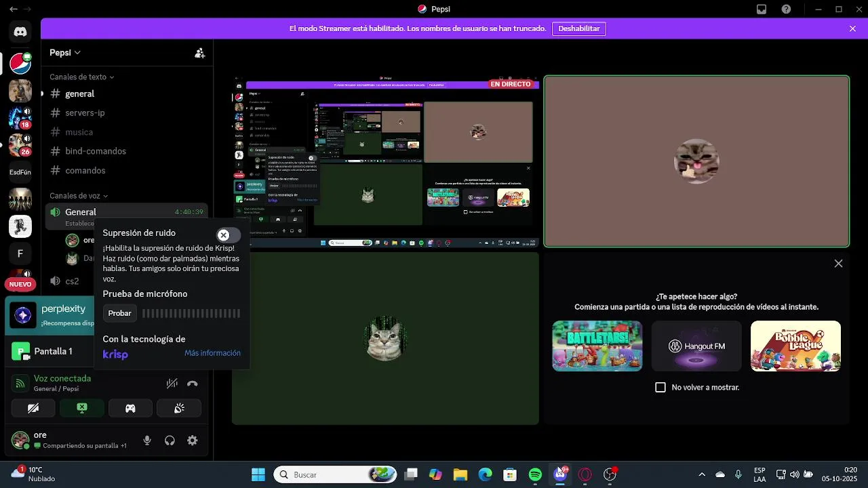The width and height of the screenshot is (868, 488).
Task: Dismiss the streamer mode banner
Action: [852, 28]
